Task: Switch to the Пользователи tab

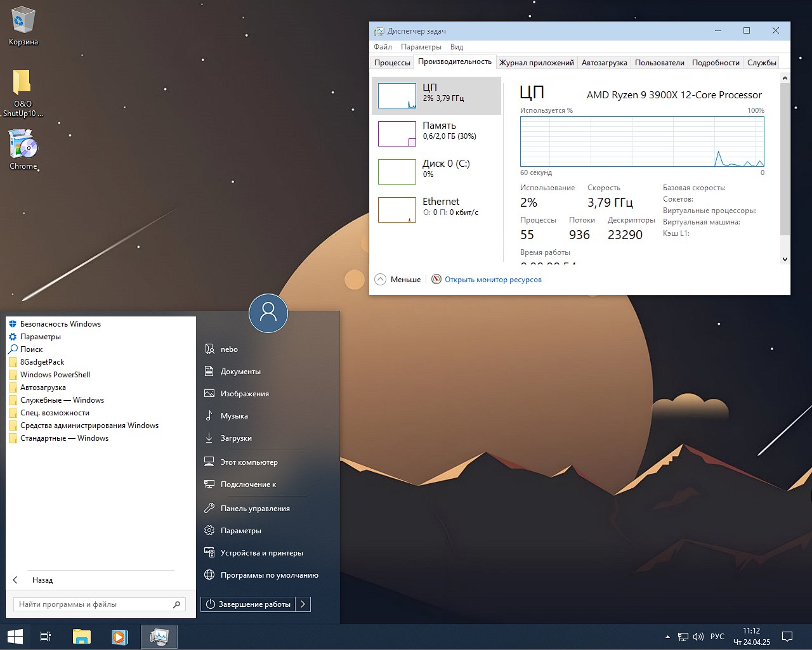Action: tap(660, 63)
